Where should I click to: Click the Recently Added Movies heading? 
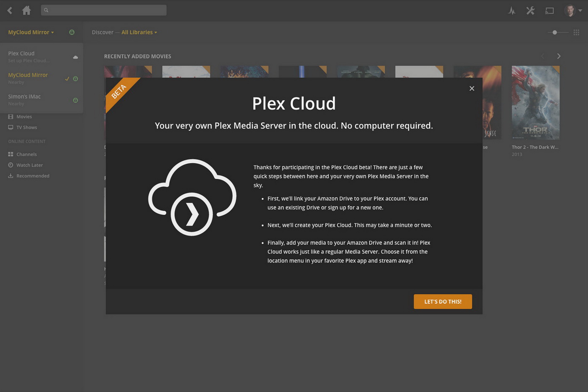pos(138,56)
